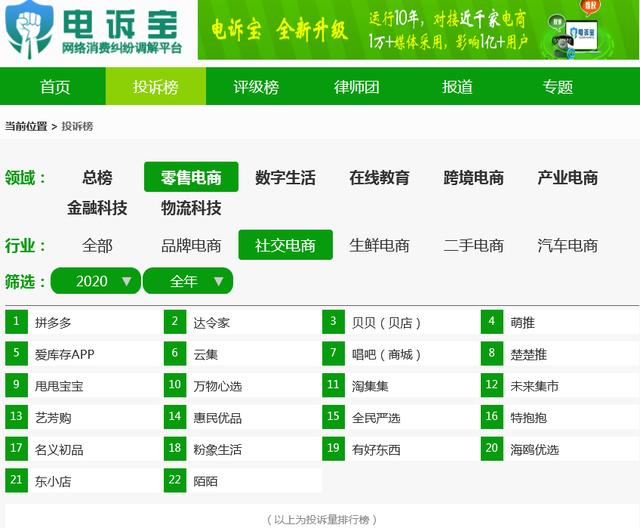Go to the 首页 tab

[x=55, y=87]
